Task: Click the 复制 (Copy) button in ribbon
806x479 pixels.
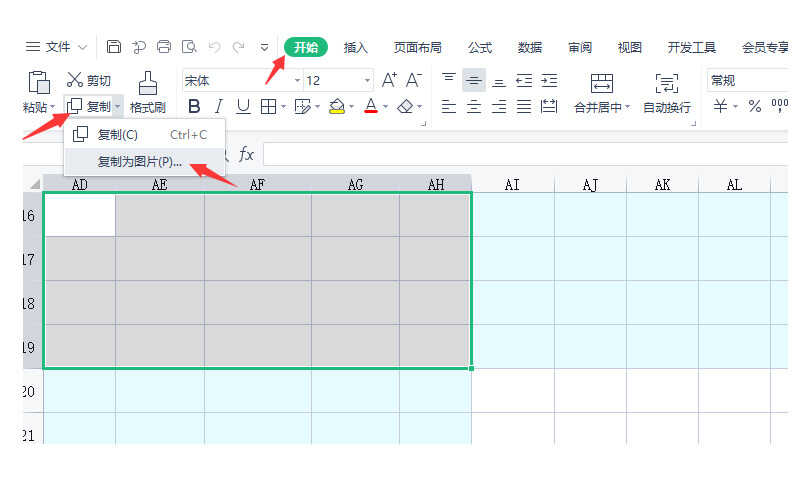Action: point(88,106)
